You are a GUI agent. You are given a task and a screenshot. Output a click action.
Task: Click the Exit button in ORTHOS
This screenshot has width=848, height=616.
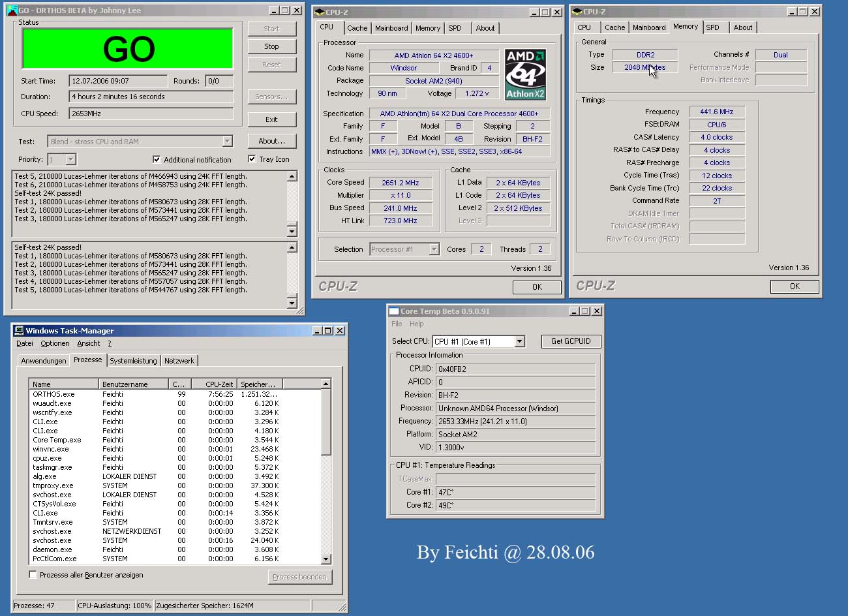[272, 119]
